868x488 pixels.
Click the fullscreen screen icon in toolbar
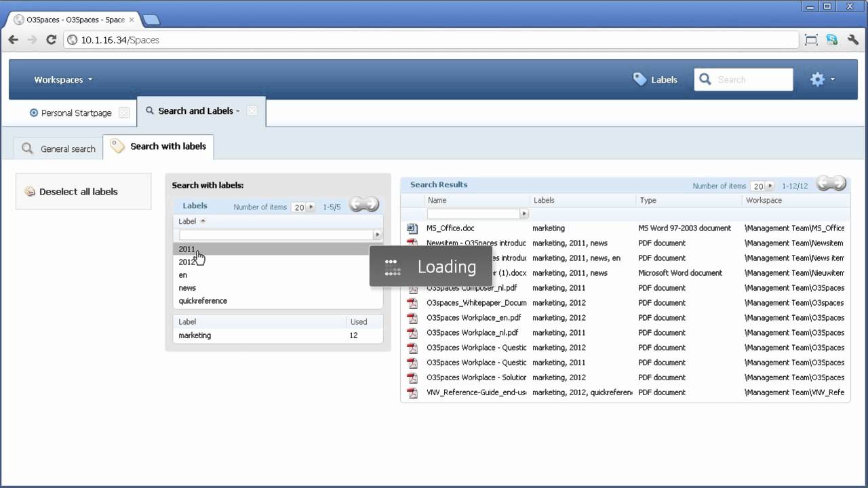pyautogui.click(x=811, y=40)
